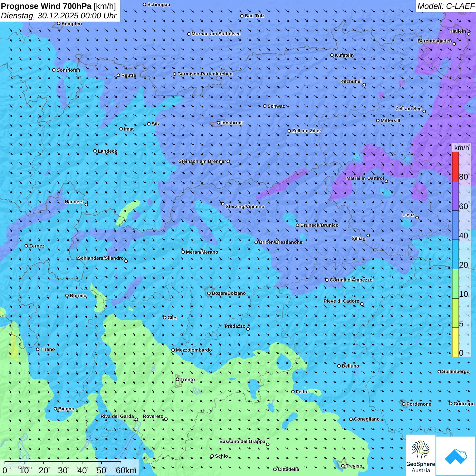This screenshot has width=476, height=476.
Task: Click the Belluno city marker
Action: pyautogui.click(x=339, y=366)
